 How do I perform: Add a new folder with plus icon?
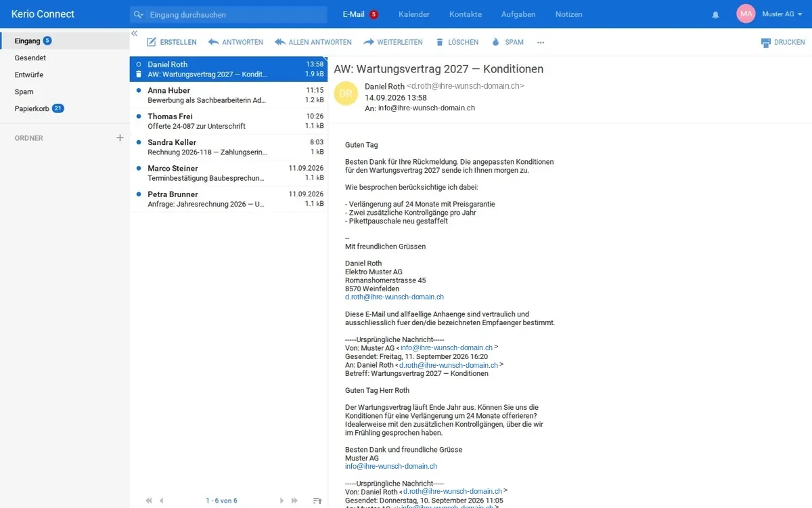(x=120, y=137)
